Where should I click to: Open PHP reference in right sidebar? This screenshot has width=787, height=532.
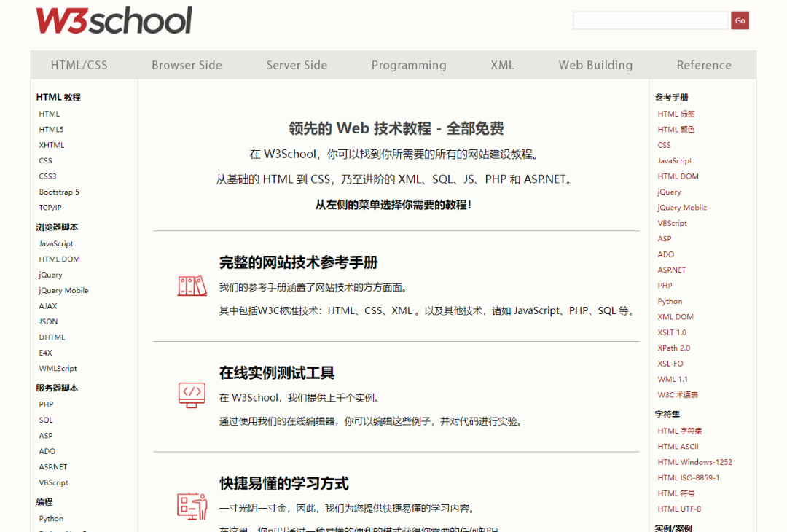point(665,286)
